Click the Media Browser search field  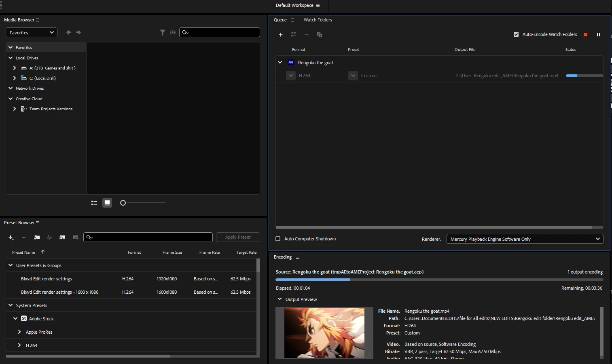point(220,32)
